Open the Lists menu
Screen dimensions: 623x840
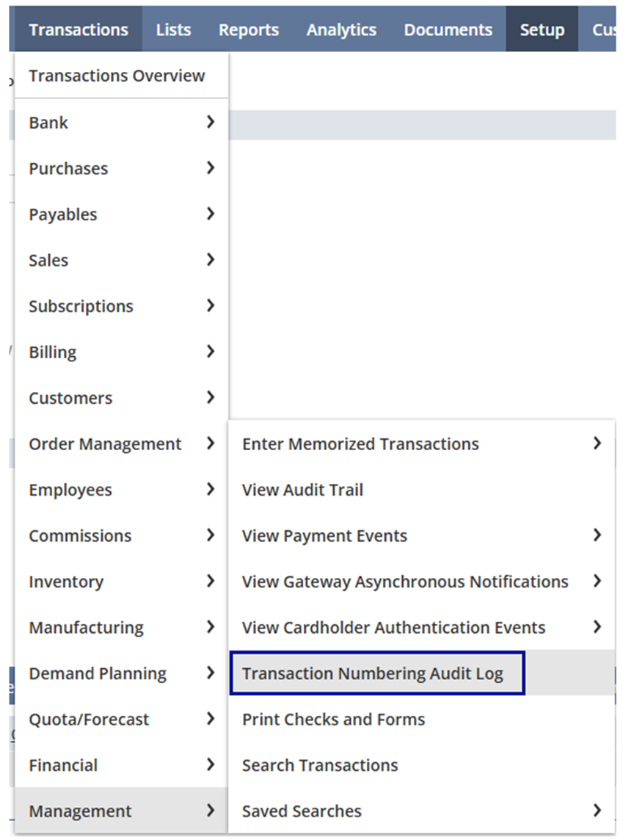(173, 29)
